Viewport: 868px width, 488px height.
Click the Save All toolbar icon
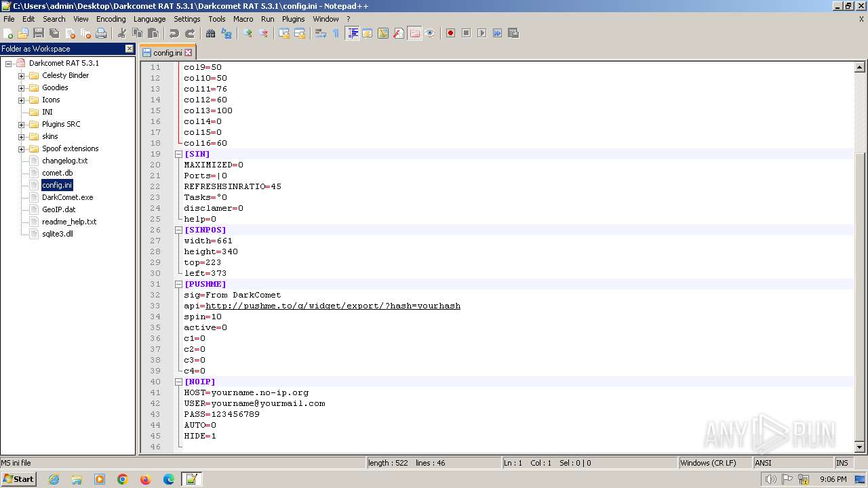click(54, 33)
